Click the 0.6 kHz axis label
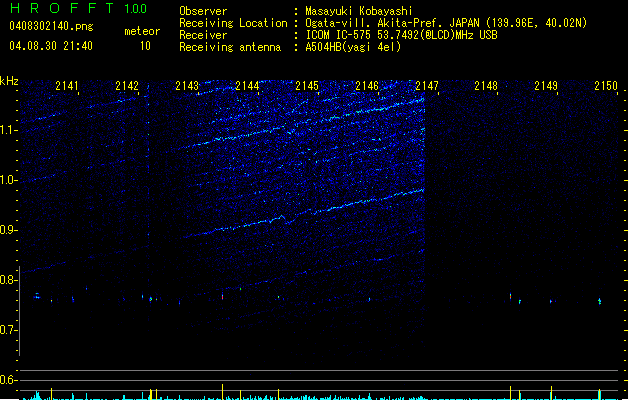Image resolution: width=629 pixels, height=400 pixels. 9,380
